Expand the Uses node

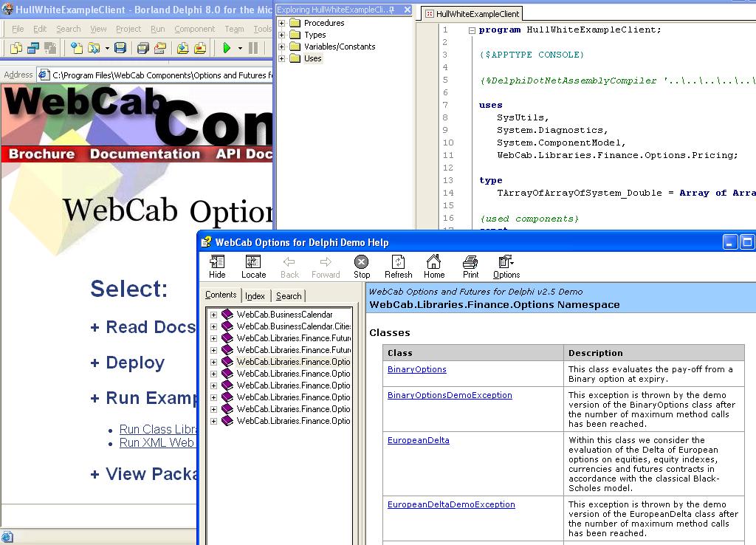click(x=282, y=58)
